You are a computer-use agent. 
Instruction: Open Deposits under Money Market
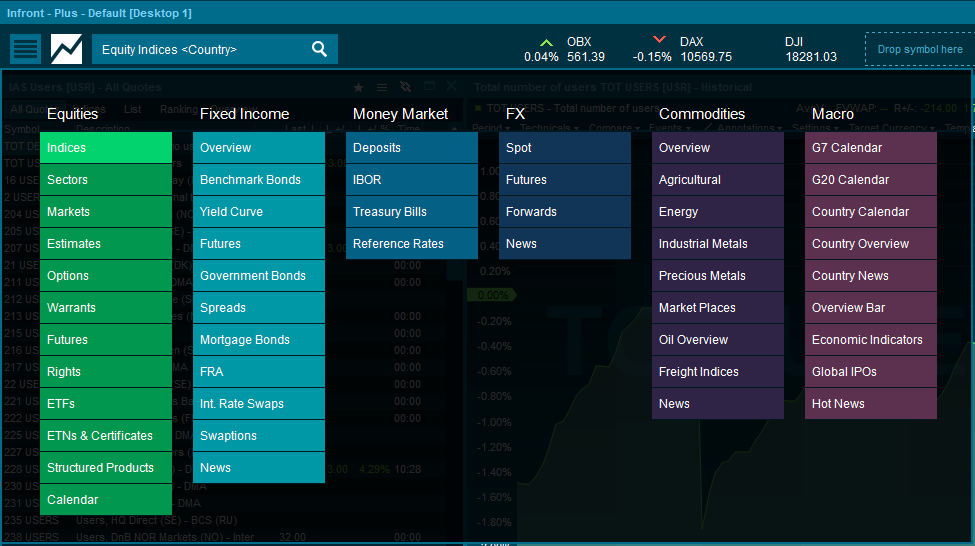tap(412, 147)
